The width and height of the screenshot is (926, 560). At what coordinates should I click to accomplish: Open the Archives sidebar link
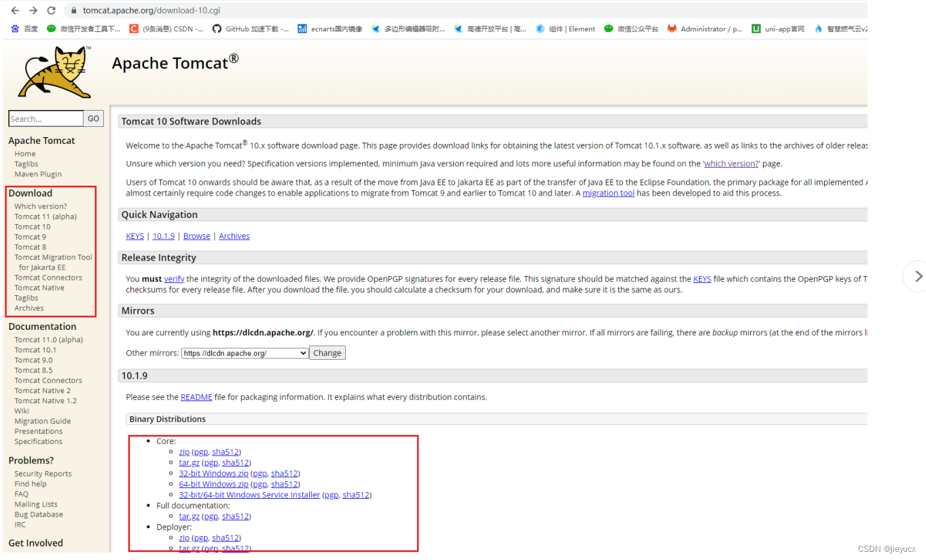[x=29, y=308]
